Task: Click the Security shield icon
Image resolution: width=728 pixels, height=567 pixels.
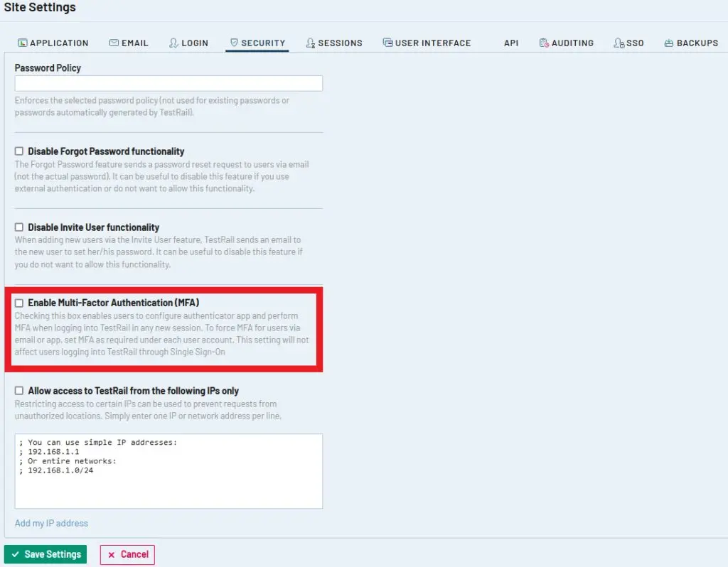Action: [234, 43]
